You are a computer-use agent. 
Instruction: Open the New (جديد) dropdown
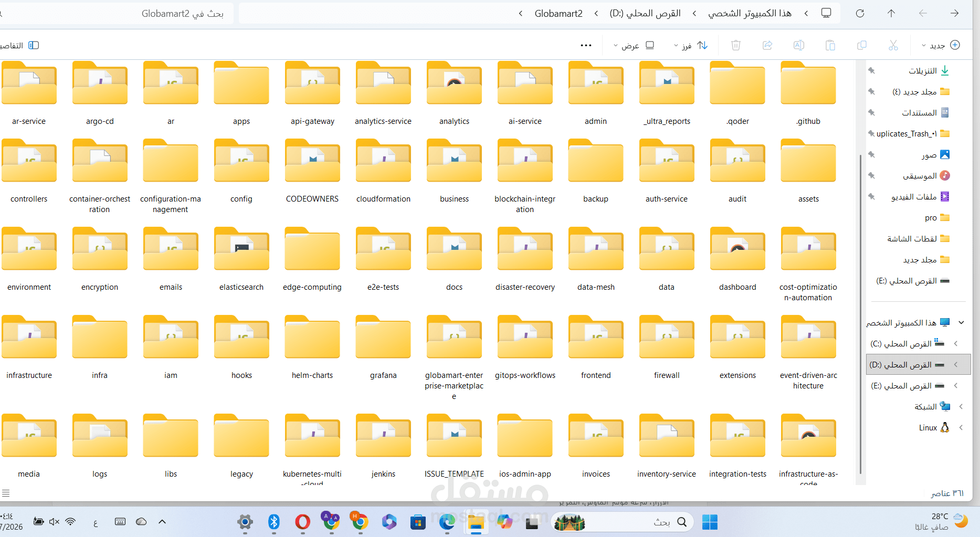click(941, 45)
